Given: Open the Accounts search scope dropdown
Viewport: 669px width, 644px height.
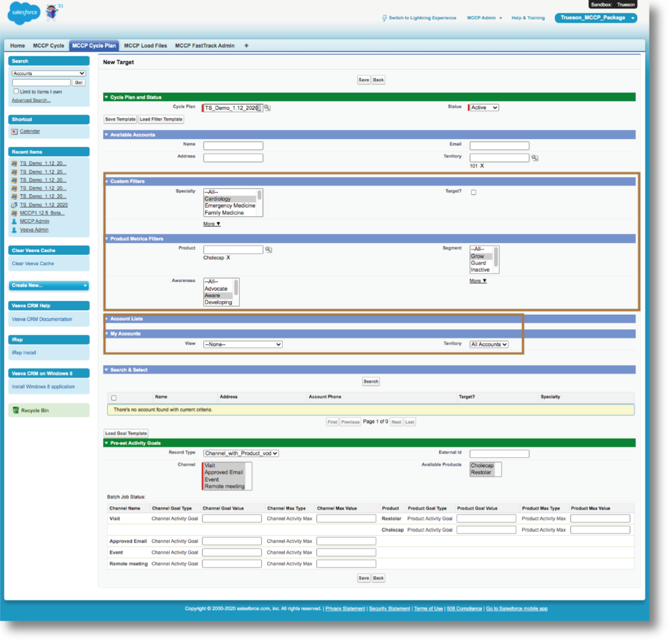Looking at the screenshot, I should coord(48,73).
